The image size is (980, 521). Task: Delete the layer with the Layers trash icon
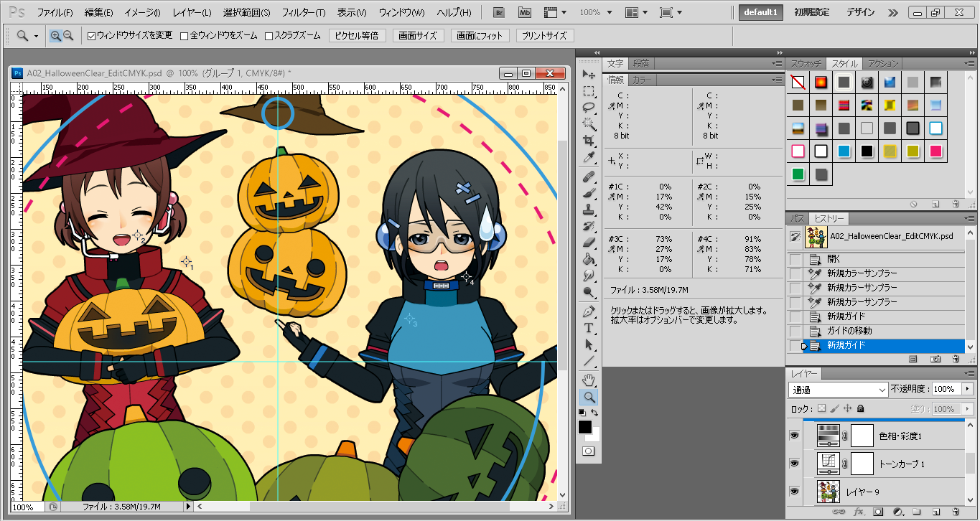pyautogui.click(x=956, y=513)
